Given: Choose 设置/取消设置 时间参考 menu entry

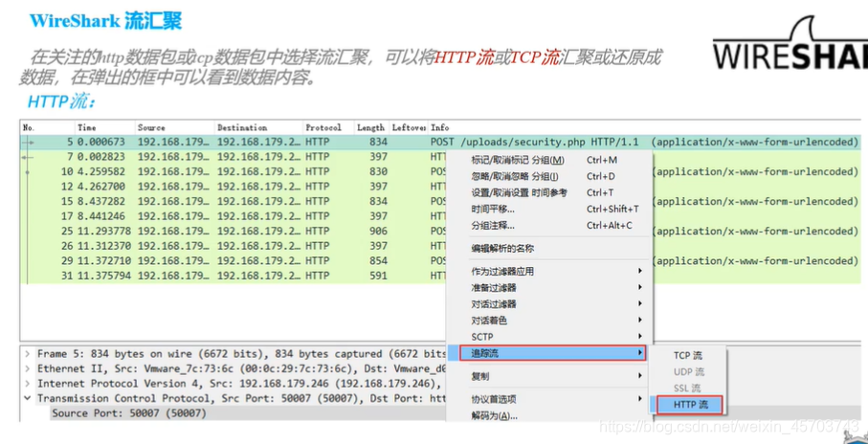Looking at the screenshot, I should [549, 192].
